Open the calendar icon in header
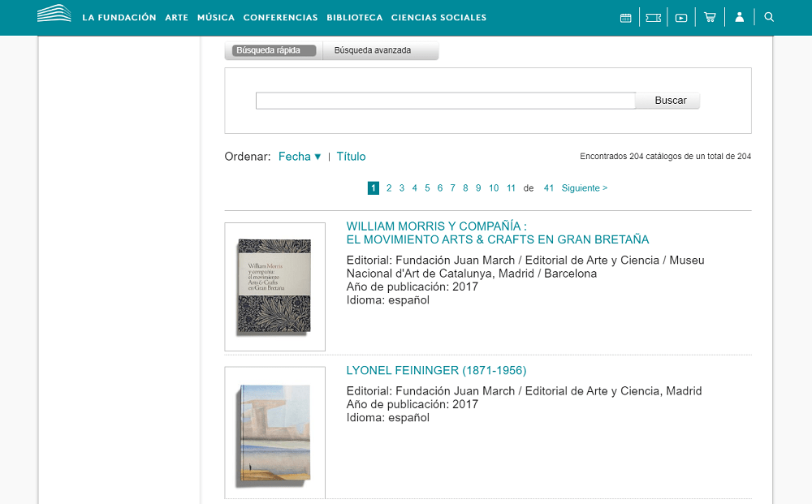The height and width of the screenshot is (504, 812). point(625,18)
